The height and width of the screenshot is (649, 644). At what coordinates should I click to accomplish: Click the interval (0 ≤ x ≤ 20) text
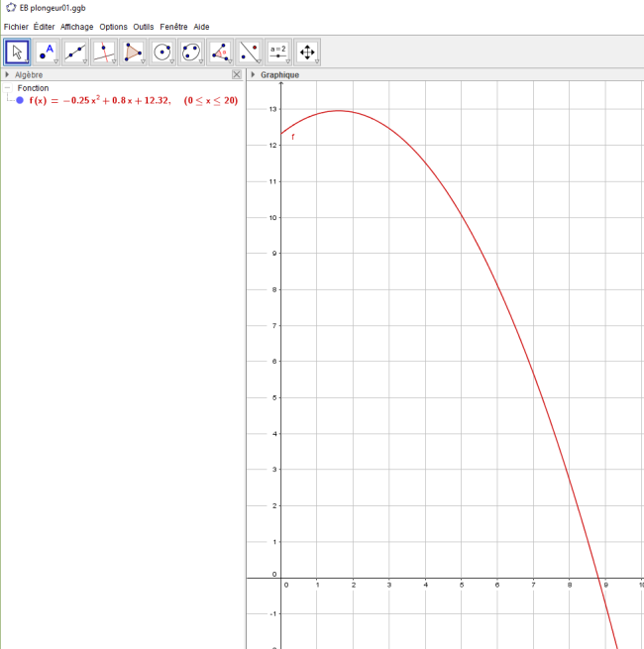tap(211, 101)
